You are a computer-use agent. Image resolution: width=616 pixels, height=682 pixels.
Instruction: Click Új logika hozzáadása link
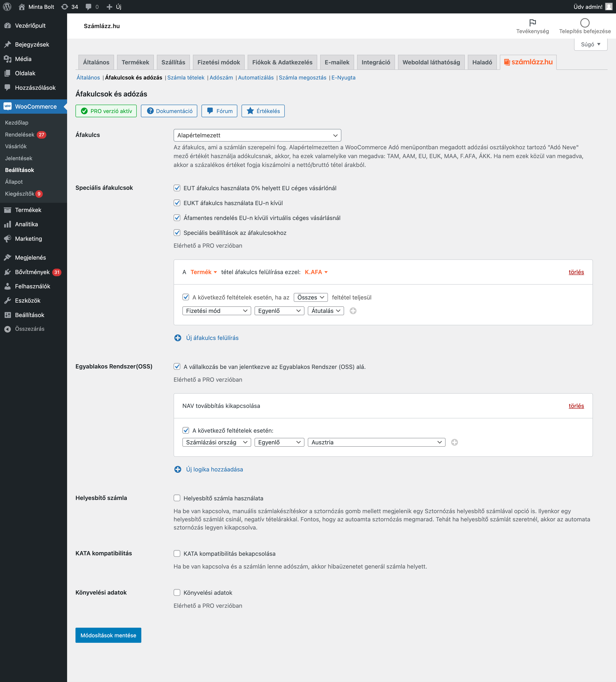[x=214, y=470]
